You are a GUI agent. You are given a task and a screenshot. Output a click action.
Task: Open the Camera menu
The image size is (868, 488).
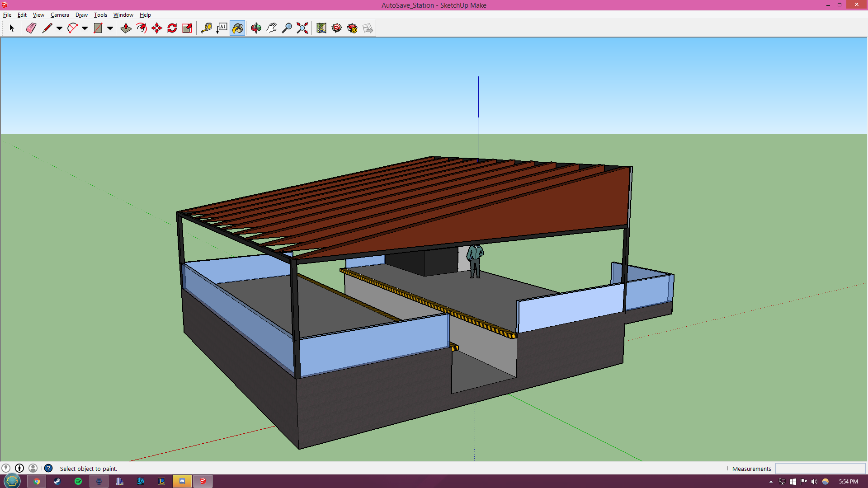coord(60,15)
